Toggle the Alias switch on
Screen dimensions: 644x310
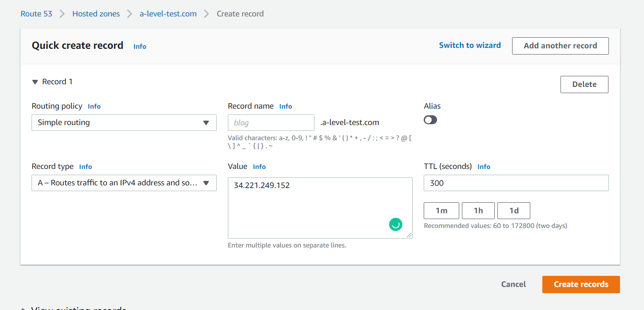[x=430, y=120]
